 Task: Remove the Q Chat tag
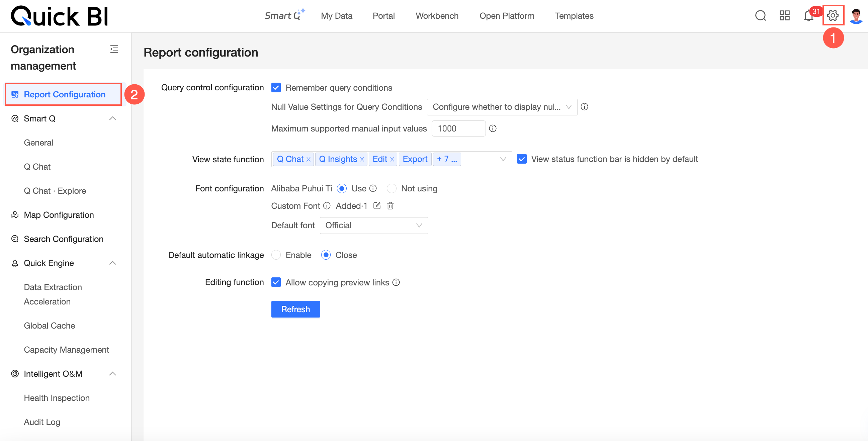[x=308, y=159]
